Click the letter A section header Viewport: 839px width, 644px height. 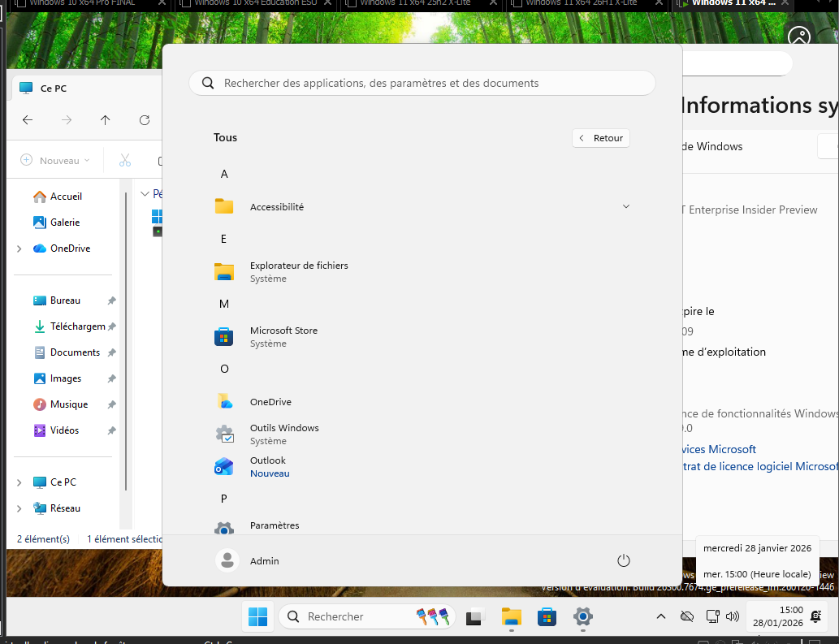(224, 174)
